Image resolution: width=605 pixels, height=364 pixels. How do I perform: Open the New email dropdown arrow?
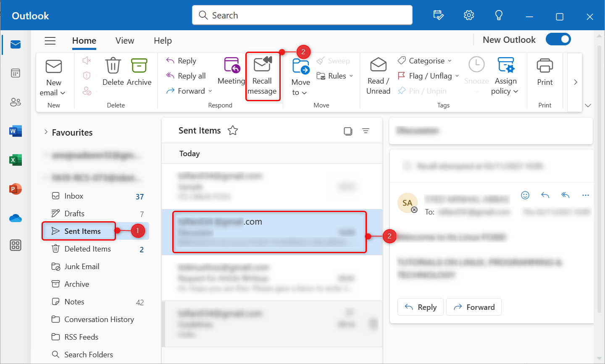pos(63,93)
